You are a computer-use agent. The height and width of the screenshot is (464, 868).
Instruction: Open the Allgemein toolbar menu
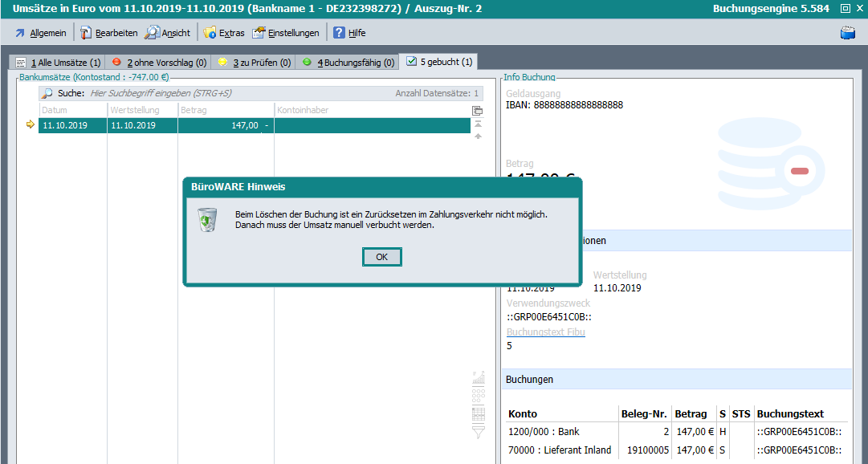pos(40,33)
